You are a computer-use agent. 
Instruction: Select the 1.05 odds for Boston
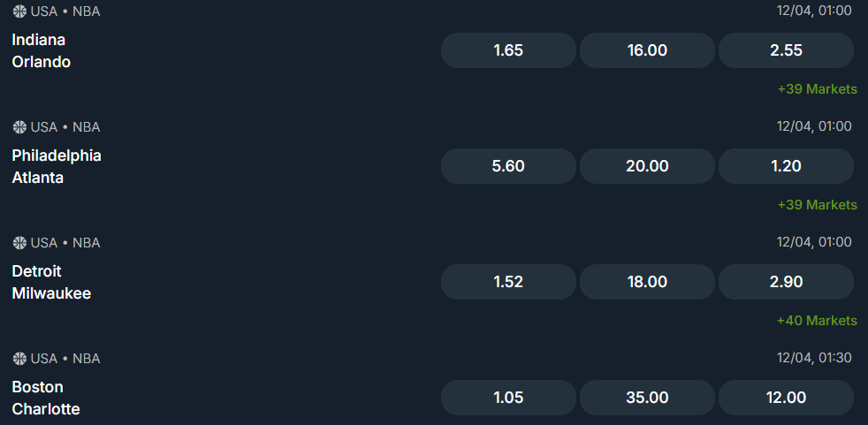508,398
